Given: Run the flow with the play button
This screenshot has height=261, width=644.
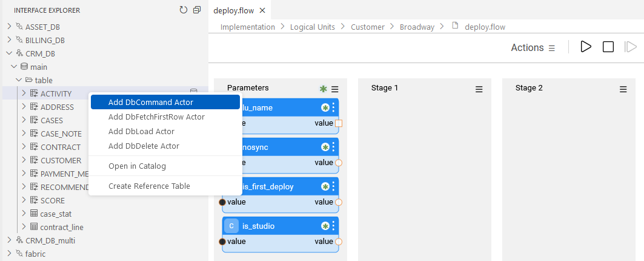Looking at the screenshot, I should 586,47.
